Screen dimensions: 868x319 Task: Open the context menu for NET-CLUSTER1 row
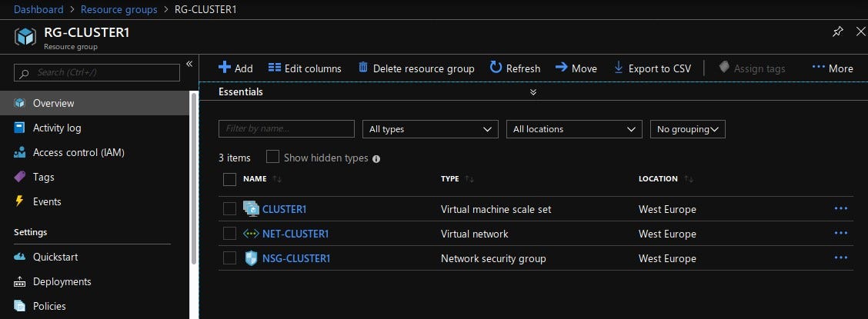tap(840, 234)
